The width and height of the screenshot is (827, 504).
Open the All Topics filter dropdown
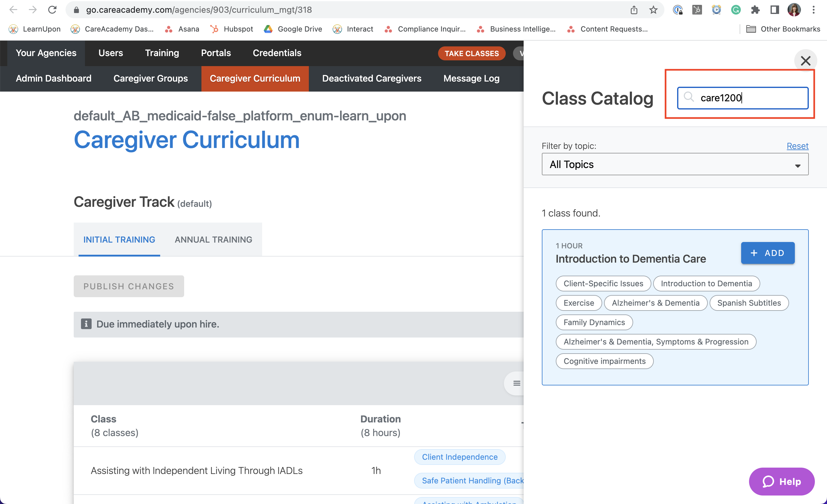pyautogui.click(x=675, y=164)
